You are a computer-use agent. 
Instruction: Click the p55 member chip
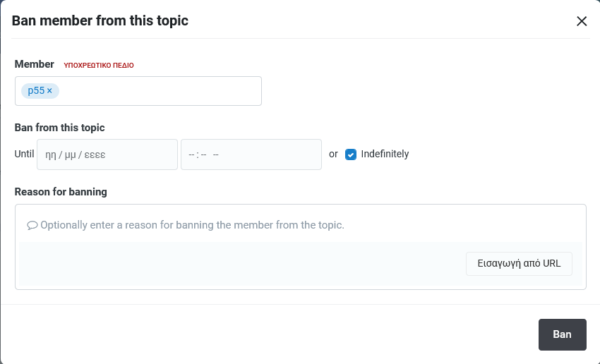36,91
